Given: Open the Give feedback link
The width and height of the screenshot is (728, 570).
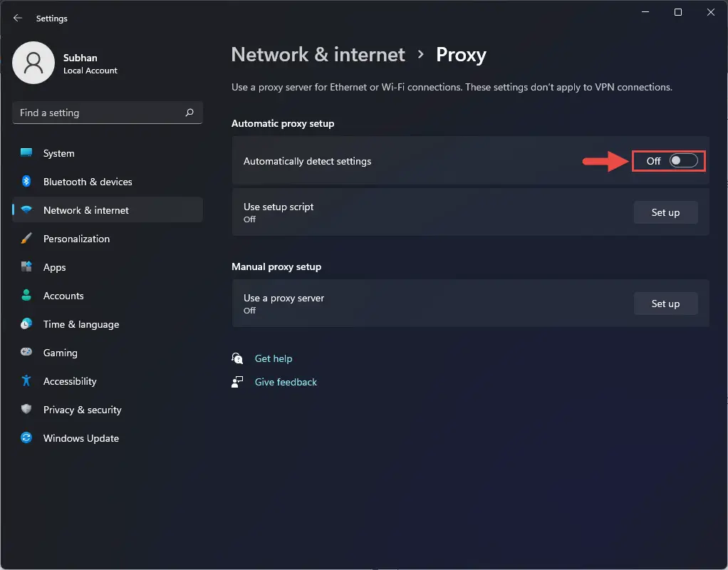Looking at the screenshot, I should (286, 382).
